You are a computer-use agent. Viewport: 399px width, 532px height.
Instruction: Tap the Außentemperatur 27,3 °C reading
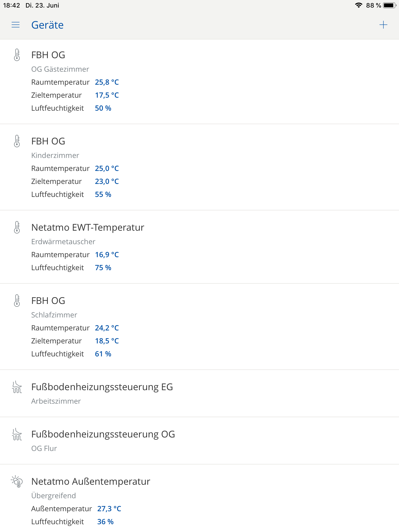coord(109,509)
